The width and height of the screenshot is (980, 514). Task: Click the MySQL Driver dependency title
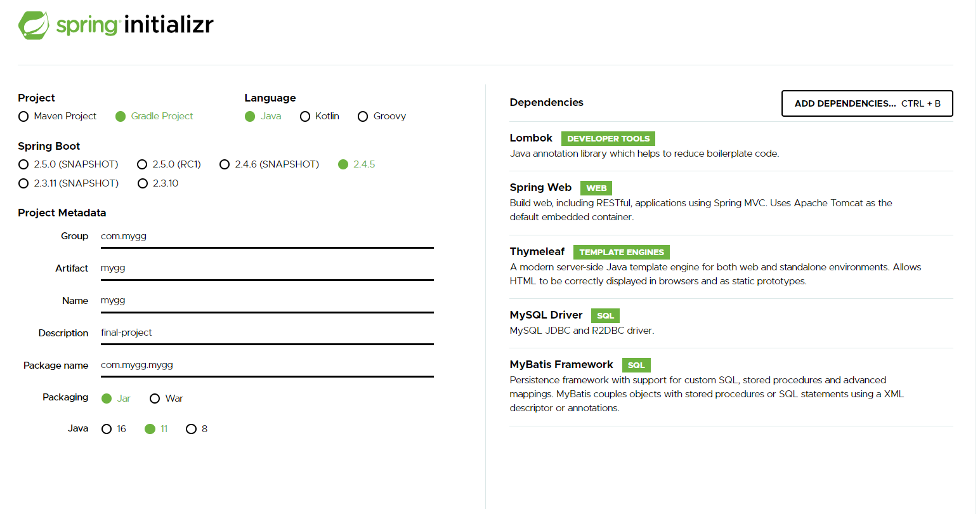point(546,315)
